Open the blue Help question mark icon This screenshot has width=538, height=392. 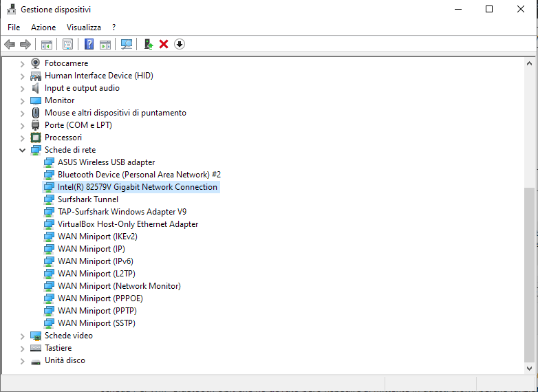pos(89,44)
